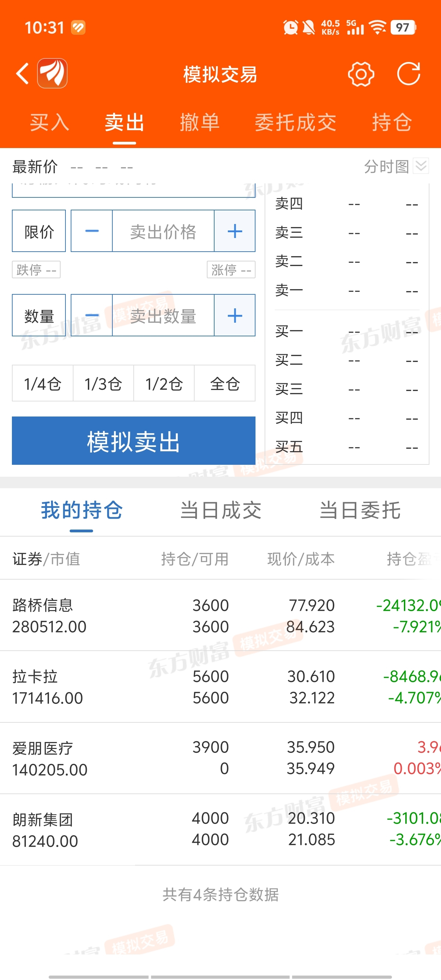This screenshot has width=441, height=980.
Task: Tap 共有4条持仓数据 footer text
Action: pyautogui.click(x=221, y=894)
